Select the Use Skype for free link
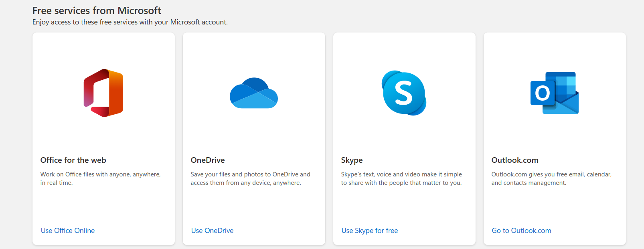The image size is (644, 249). pos(369,231)
